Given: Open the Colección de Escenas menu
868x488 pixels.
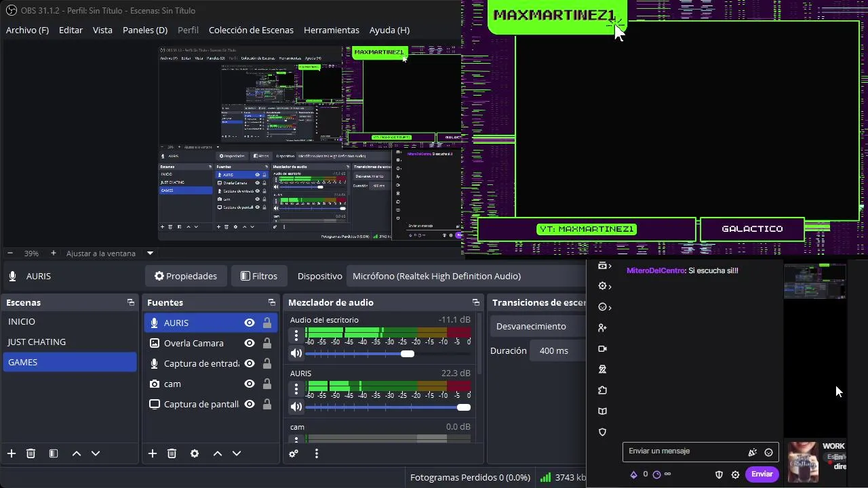Looking at the screenshot, I should coord(251,30).
